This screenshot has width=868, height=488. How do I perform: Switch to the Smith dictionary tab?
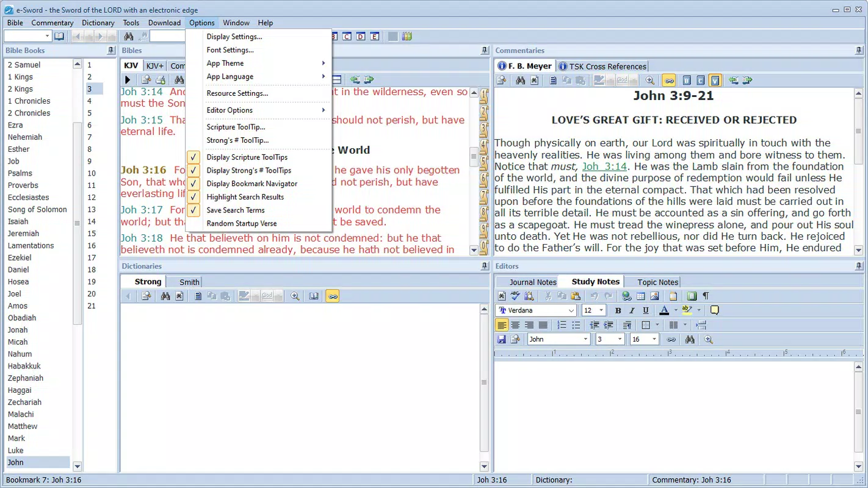click(x=184, y=282)
